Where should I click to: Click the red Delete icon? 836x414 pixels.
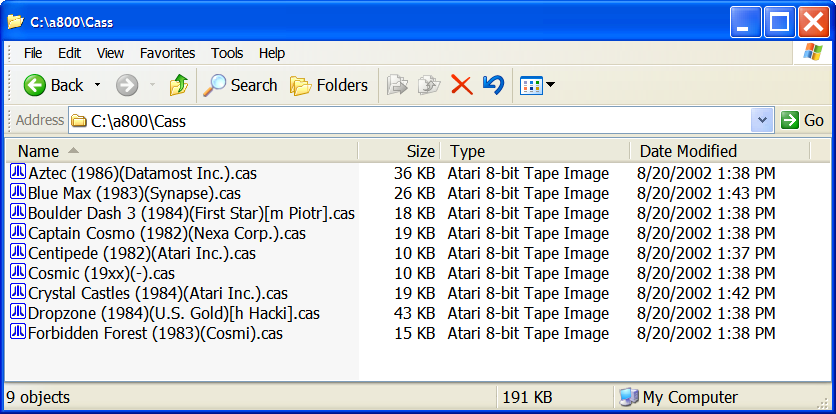(x=461, y=85)
